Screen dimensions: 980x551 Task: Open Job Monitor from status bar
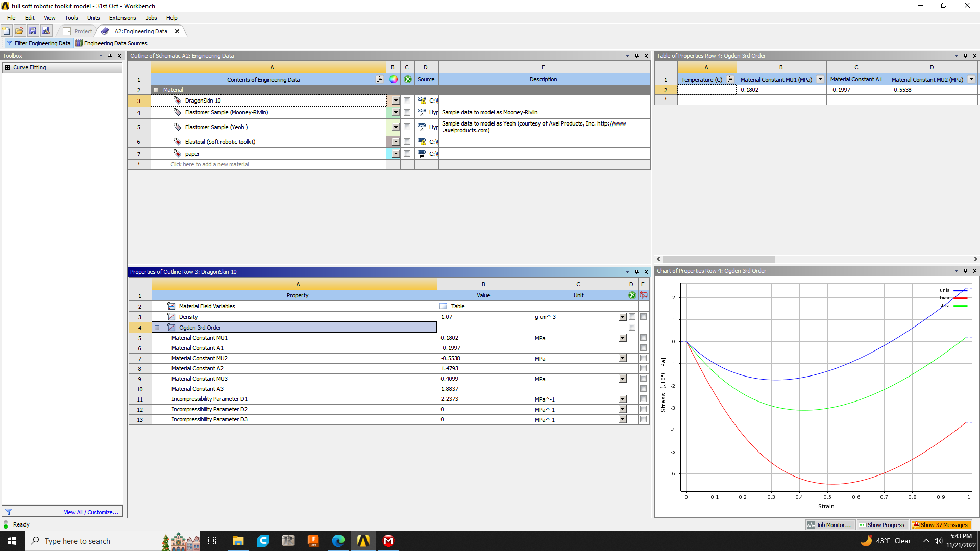click(x=829, y=525)
